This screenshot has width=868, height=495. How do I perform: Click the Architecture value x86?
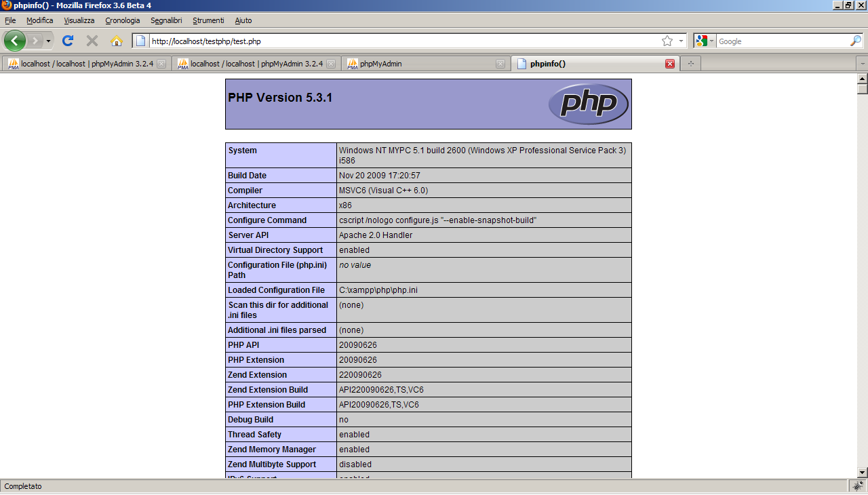click(345, 205)
